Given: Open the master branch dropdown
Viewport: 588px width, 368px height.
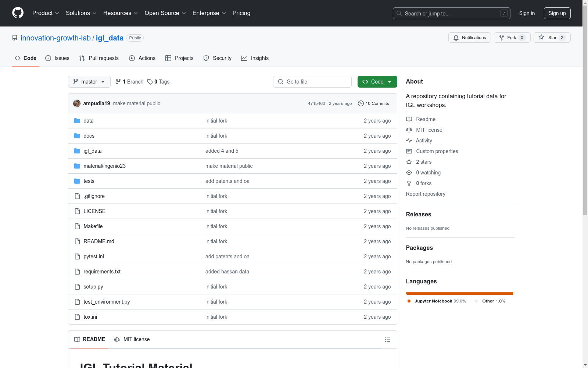Looking at the screenshot, I should pyautogui.click(x=89, y=82).
